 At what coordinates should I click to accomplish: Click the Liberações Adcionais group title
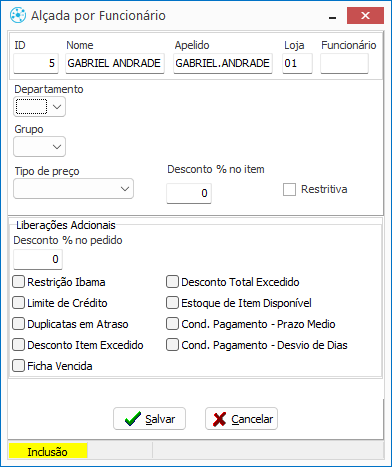pos(66,225)
